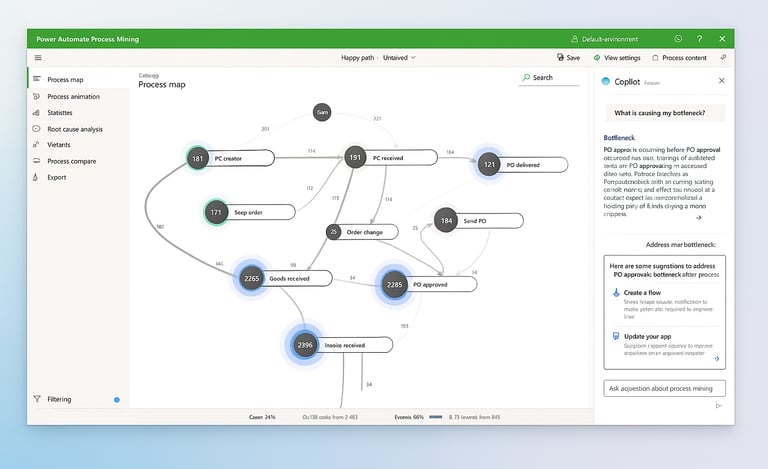This screenshot has height=469, width=768.
Task: Click arrow below the bottleneck explanation
Action: pyautogui.click(x=698, y=218)
